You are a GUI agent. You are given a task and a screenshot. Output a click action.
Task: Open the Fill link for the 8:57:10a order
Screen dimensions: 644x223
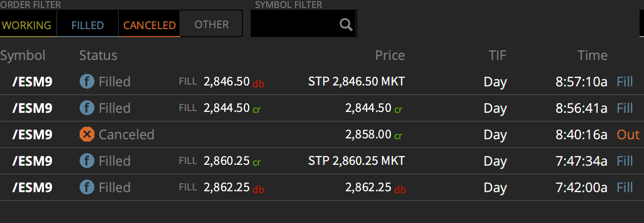625,82
